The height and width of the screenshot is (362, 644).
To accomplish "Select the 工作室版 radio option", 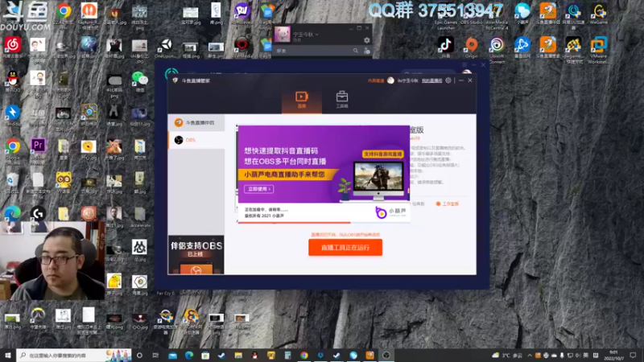I will coord(448,204).
